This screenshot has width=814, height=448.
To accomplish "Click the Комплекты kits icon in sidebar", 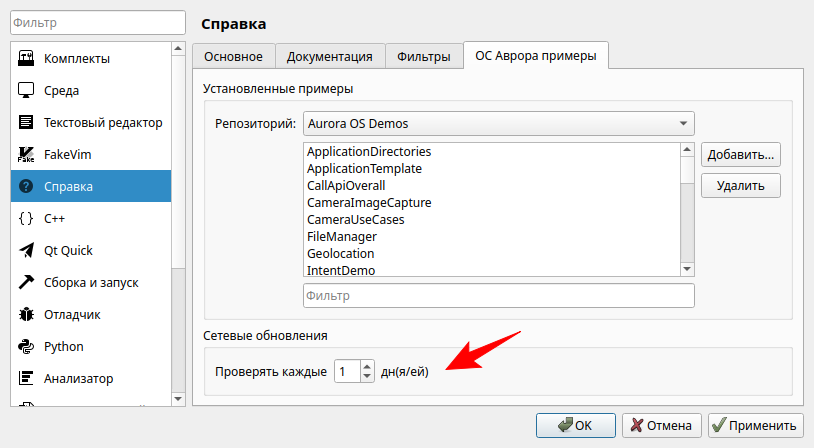I will tap(27, 58).
